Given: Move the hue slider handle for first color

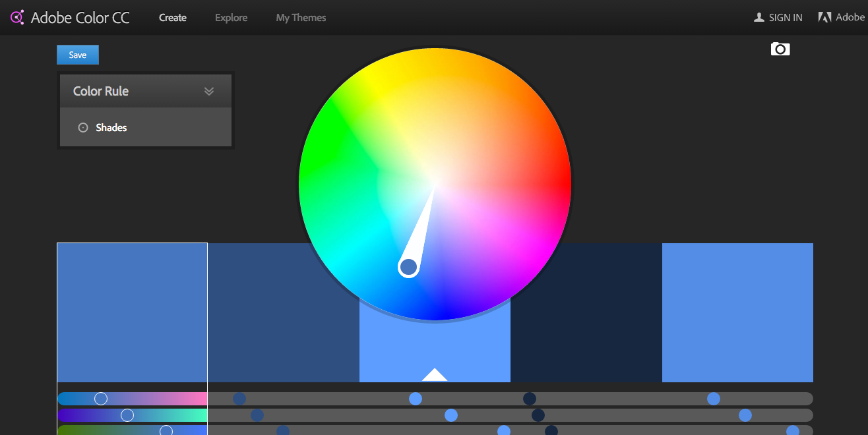Looking at the screenshot, I should (101, 398).
